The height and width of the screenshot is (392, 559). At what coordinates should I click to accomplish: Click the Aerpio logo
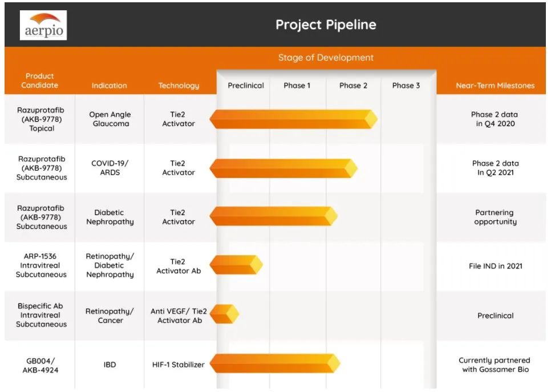click(x=43, y=26)
